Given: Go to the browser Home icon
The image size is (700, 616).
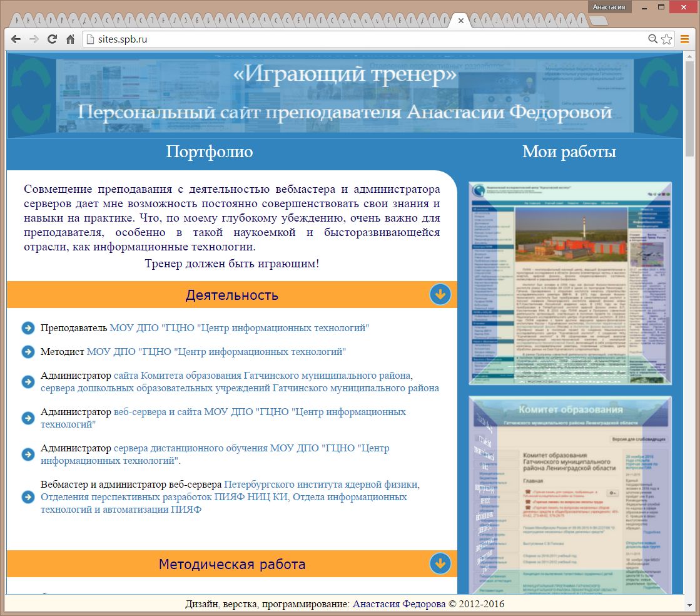Looking at the screenshot, I should coord(70,39).
